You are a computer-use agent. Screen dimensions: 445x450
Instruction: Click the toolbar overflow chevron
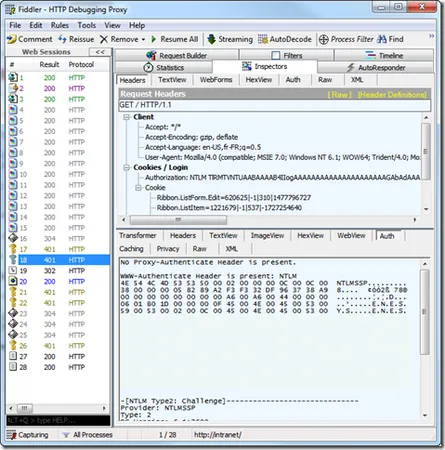[431, 36]
